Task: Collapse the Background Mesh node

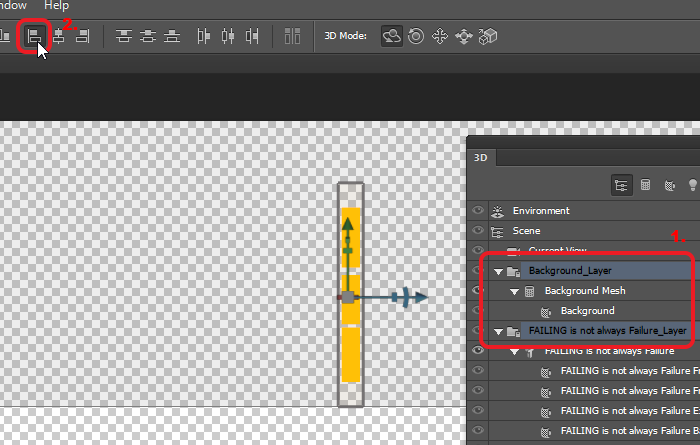Action: tap(514, 291)
